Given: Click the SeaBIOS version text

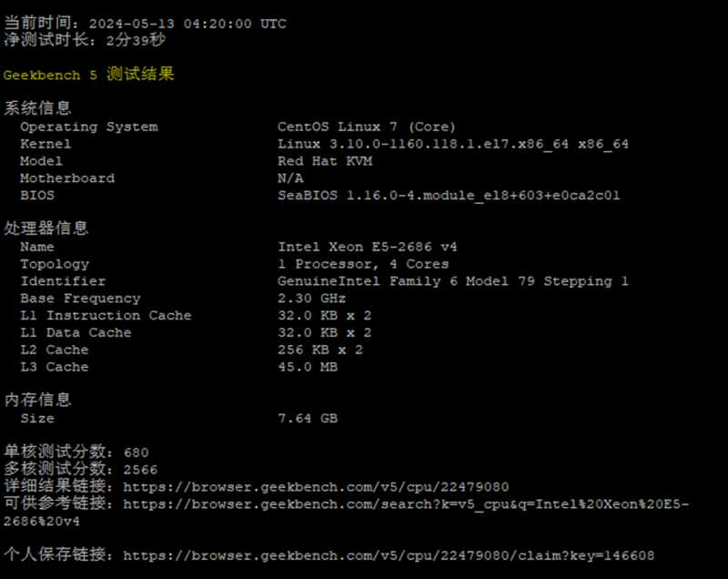Looking at the screenshot, I should [449, 195].
